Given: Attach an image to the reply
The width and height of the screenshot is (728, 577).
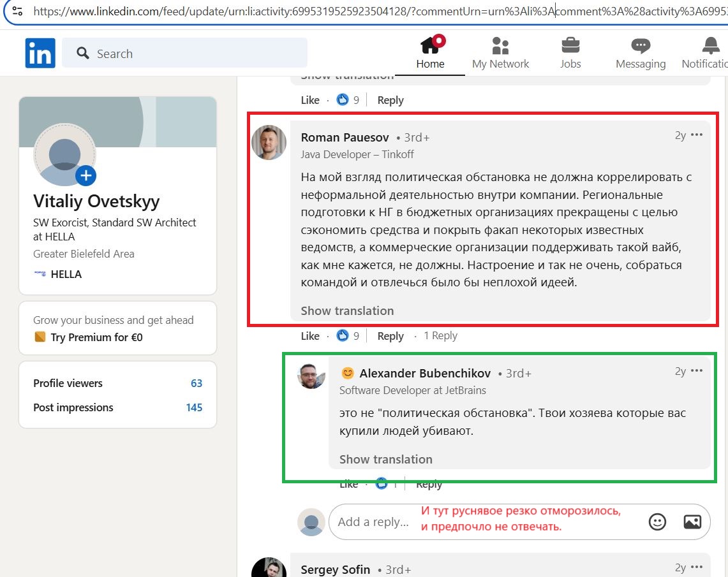Looking at the screenshot, I should point(692,522).
